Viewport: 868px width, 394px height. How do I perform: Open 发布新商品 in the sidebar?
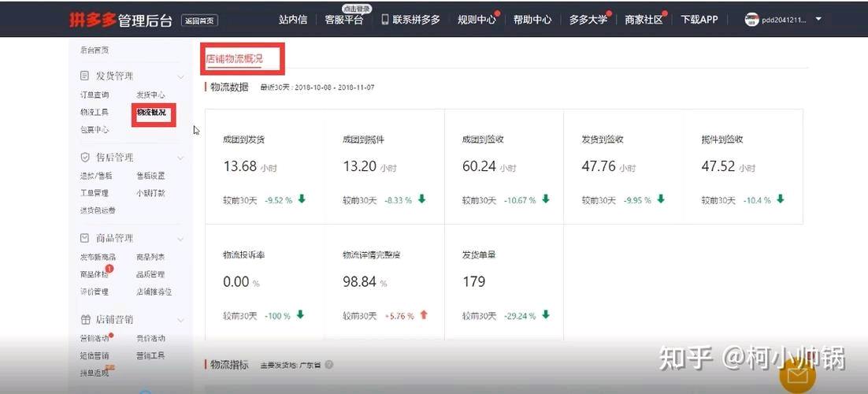click(98, 257)
